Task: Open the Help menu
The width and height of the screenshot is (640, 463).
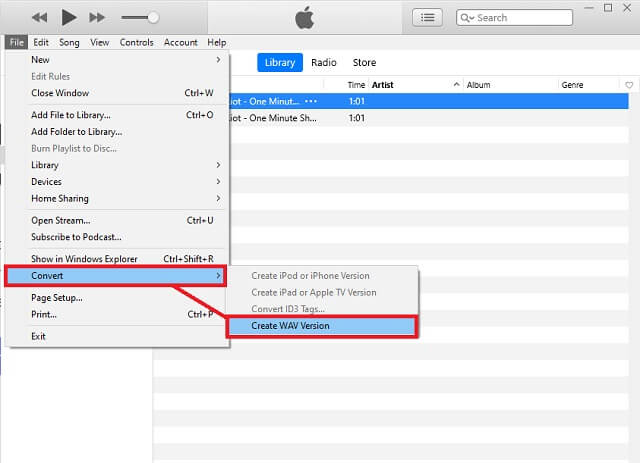Action: click(x=216, y=42)
